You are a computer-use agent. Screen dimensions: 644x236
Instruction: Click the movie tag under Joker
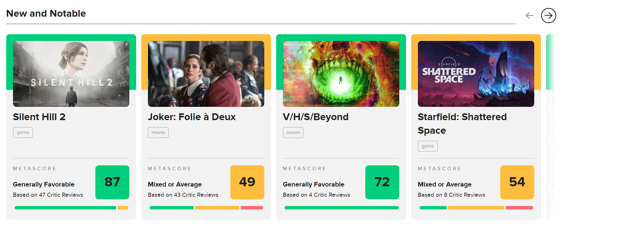[x=158, y=133]
